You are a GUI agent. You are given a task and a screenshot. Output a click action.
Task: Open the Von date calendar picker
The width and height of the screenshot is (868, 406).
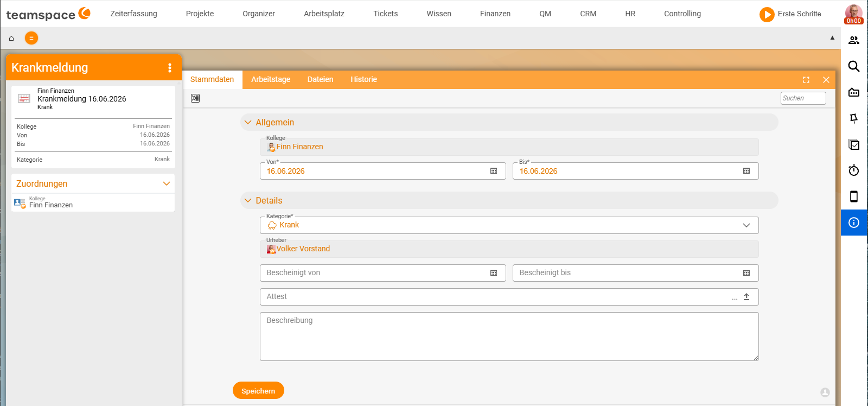(494, 171)
